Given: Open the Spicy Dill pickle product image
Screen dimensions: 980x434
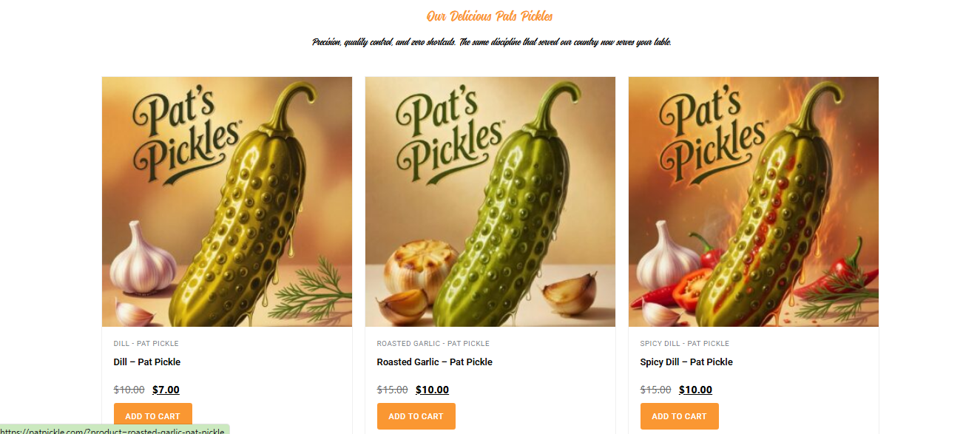Looking at the screenshot, I should click(x=753, y=201).
